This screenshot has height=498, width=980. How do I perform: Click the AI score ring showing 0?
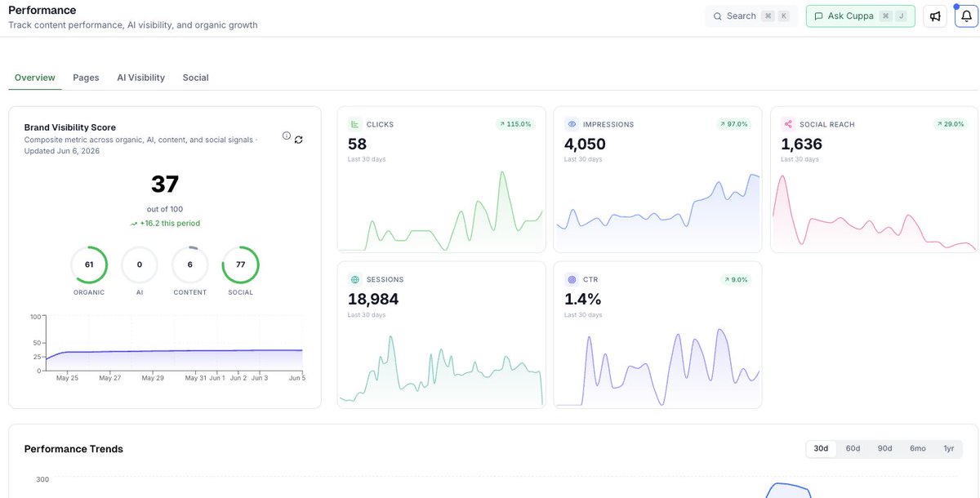tap(140, 265)
